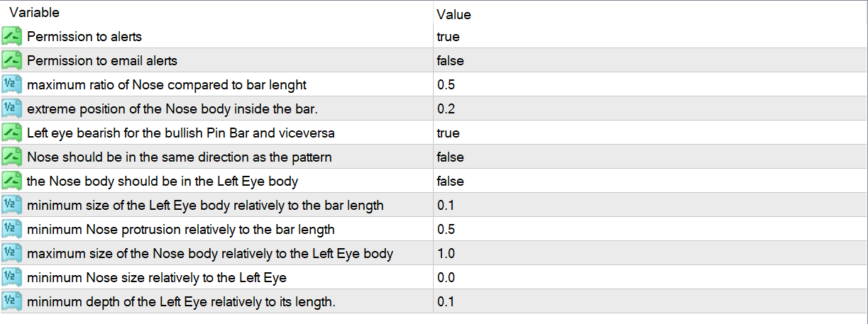Click the Value column header
The image size is (868, 324).
[454, 14]
